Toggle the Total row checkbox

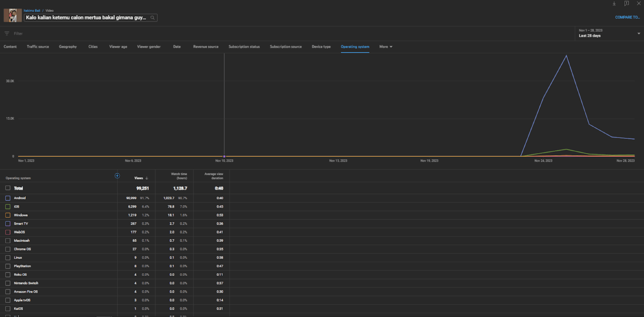point(8,188)
